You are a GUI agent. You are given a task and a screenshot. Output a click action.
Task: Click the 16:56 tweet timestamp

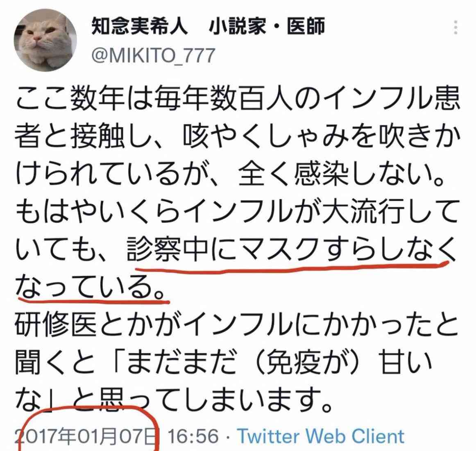(193, 436)
